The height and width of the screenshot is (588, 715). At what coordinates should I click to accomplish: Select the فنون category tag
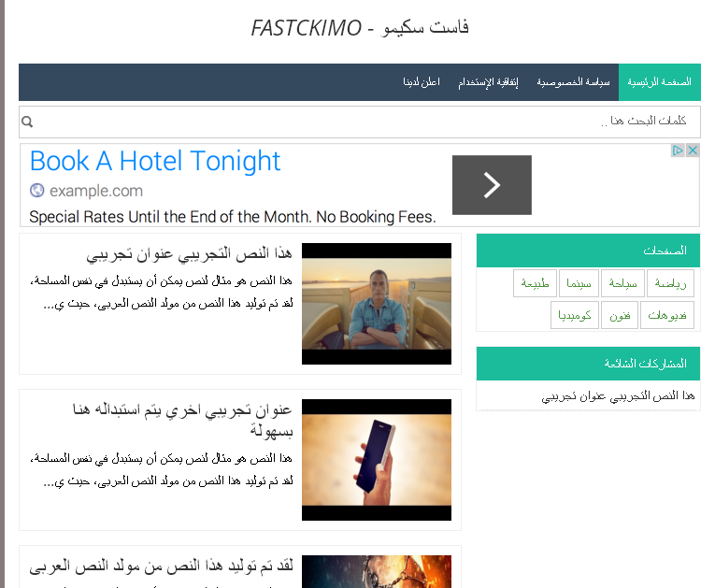point(620,315)
